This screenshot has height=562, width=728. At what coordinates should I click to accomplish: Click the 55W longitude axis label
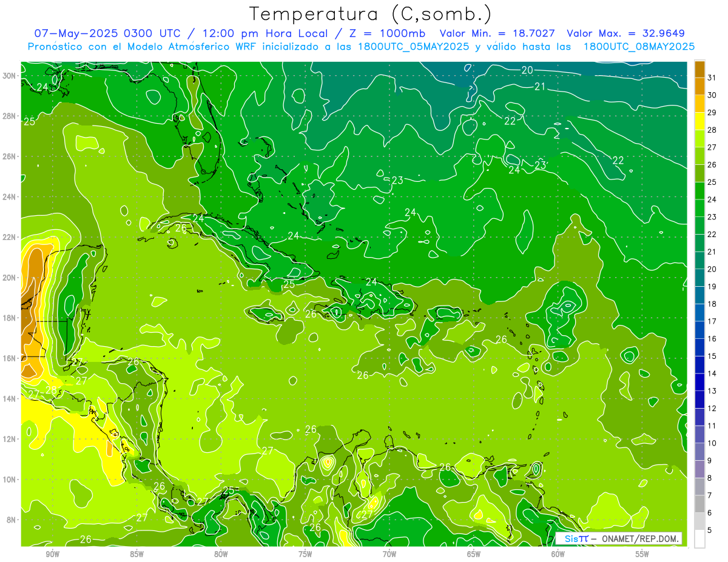coord(642,554)
